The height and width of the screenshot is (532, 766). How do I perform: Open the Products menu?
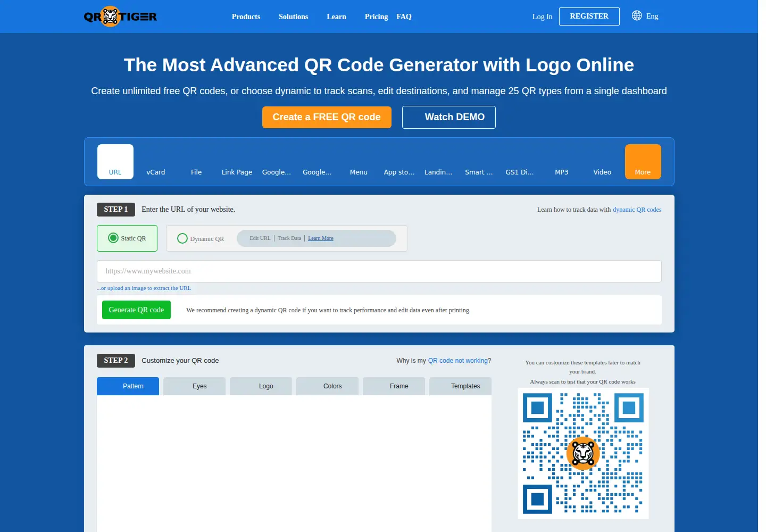(x=246, y=16)
